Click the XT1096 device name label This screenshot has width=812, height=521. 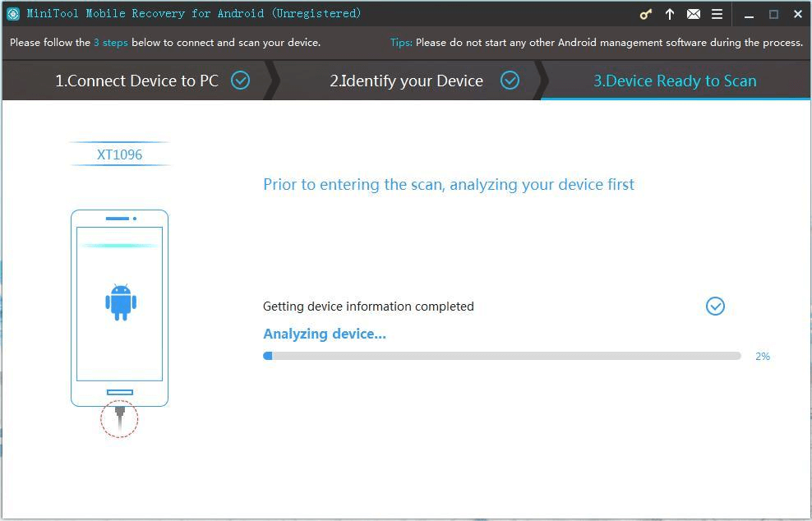pyautogui.click(x=120, y=154)
